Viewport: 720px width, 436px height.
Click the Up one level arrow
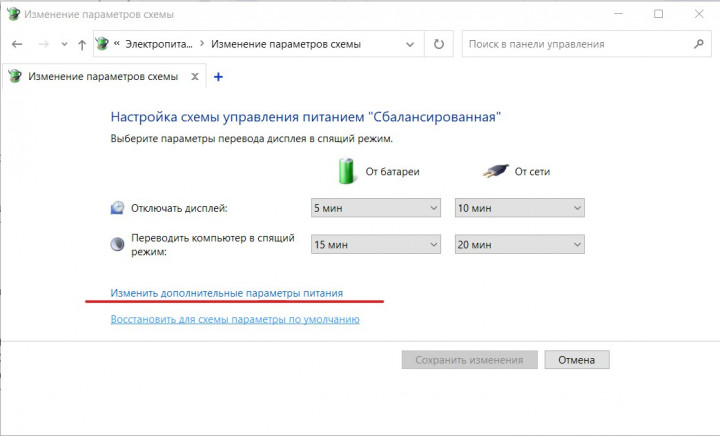tap(82, 45)
